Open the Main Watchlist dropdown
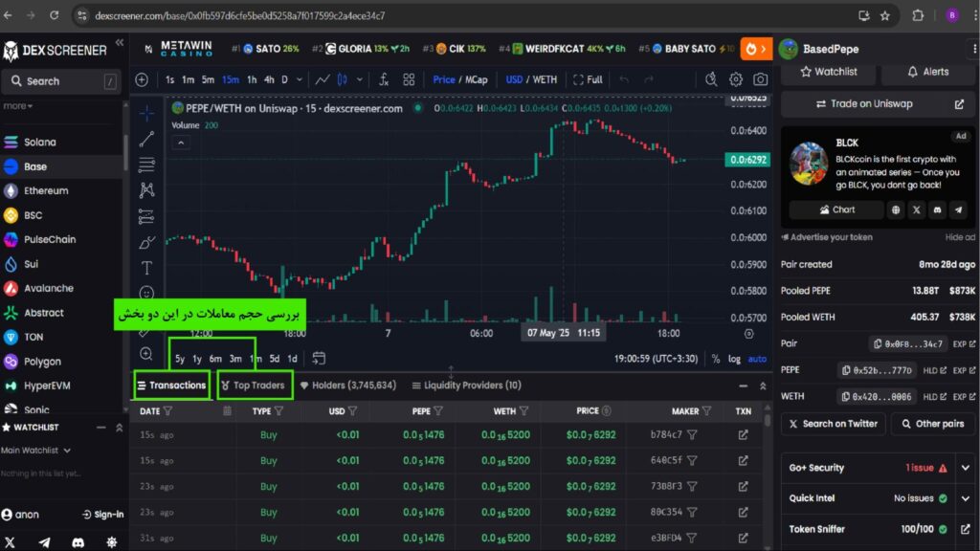The width and height of the screenshot is (980, 551). 35,450
